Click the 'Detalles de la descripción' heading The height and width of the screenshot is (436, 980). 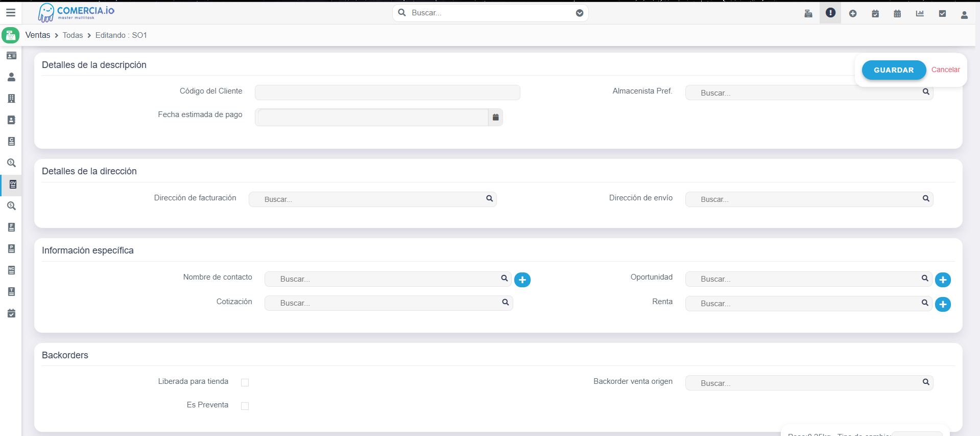[x=94, y=65]
